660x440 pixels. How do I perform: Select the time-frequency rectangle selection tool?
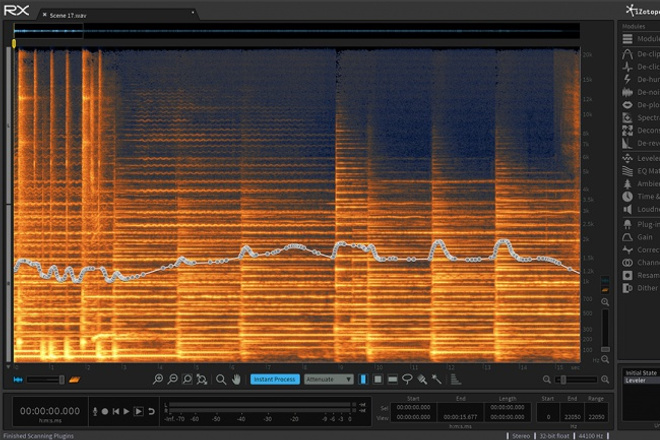378,379
